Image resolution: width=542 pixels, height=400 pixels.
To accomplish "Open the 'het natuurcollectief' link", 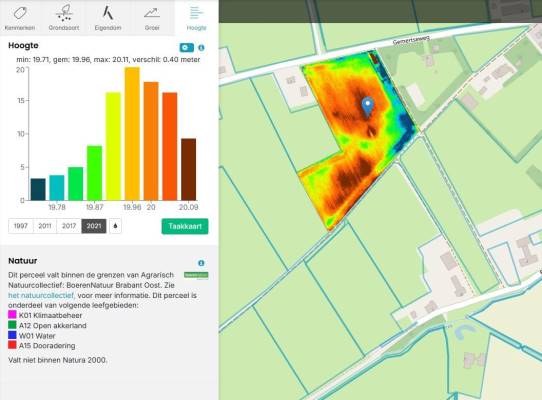I will 41,296.
